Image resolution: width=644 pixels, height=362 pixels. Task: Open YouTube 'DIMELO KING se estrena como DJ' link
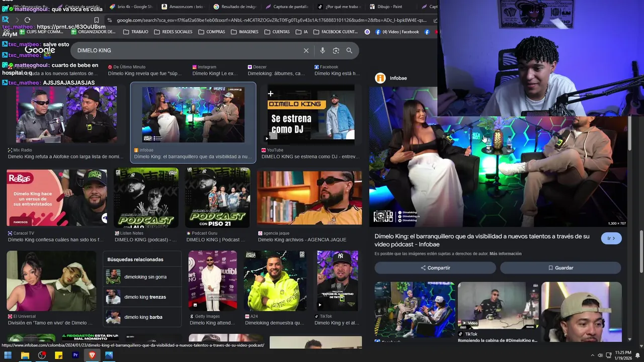[x=310, y=156]
